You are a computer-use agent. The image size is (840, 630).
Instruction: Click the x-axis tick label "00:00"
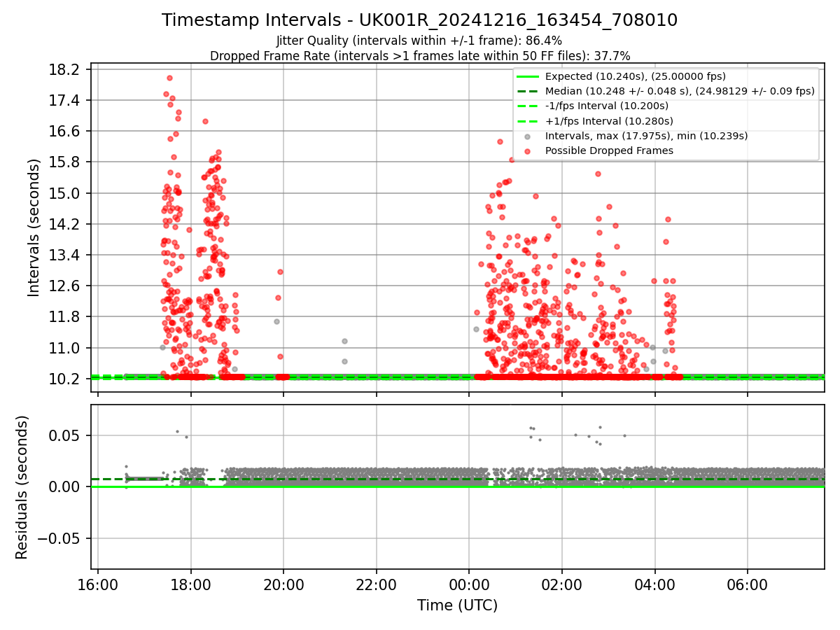469,585
